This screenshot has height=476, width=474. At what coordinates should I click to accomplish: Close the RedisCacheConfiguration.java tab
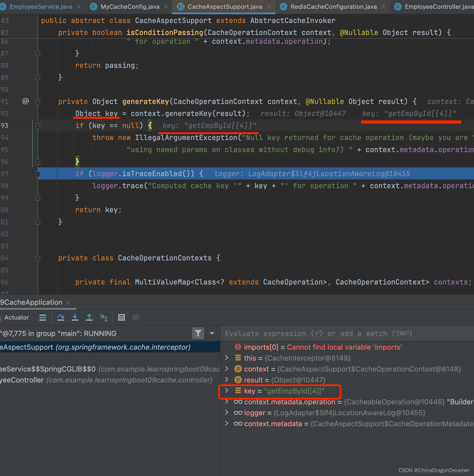383,7
